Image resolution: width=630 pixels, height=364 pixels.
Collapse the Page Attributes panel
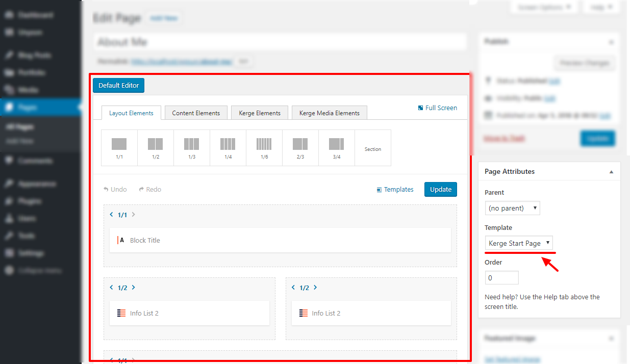tap(611, 171)
